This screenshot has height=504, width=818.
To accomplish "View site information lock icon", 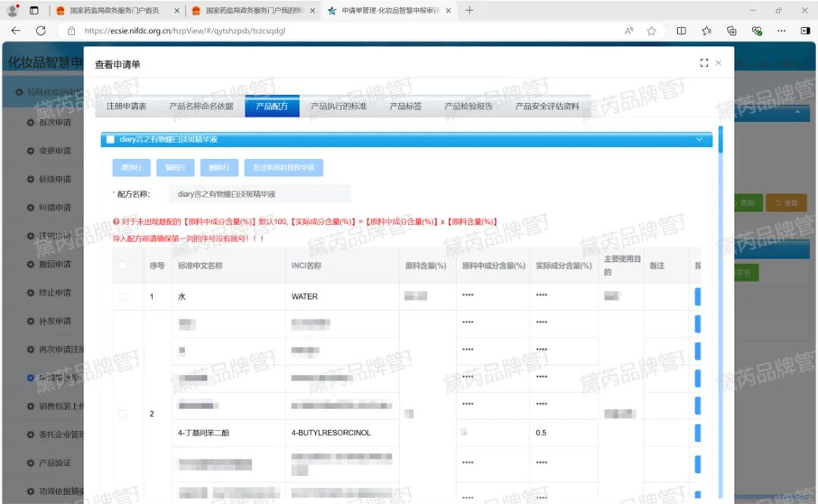I will pyautogui.click(x=72, y=31).
